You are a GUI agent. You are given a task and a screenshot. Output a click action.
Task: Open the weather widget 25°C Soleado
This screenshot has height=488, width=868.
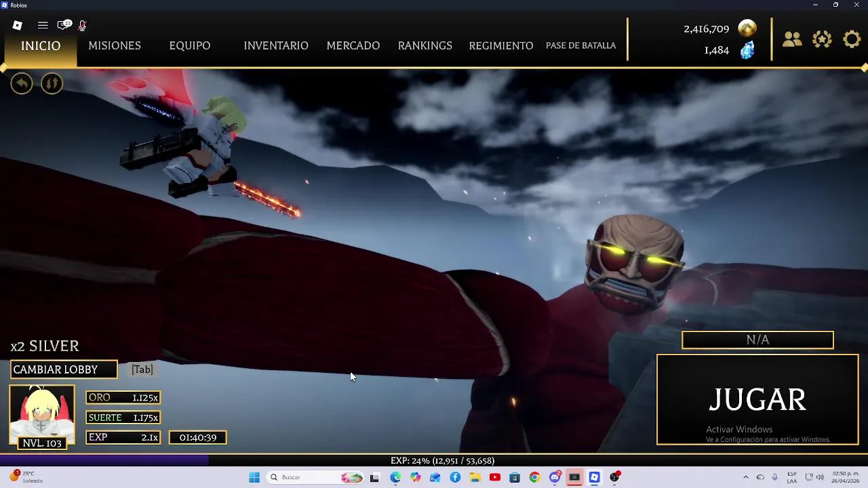click(27, 477)
